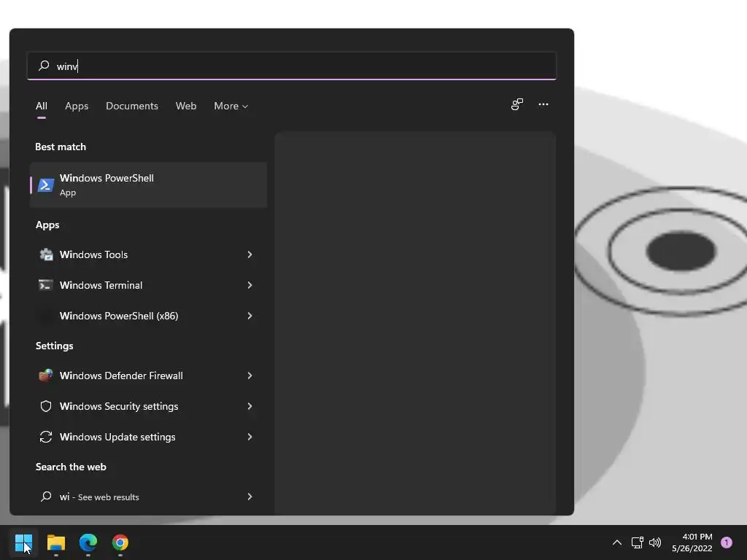747x560 pixels.
Task: Open 'Windows Terminal' result text
Action: pos(101,285)
